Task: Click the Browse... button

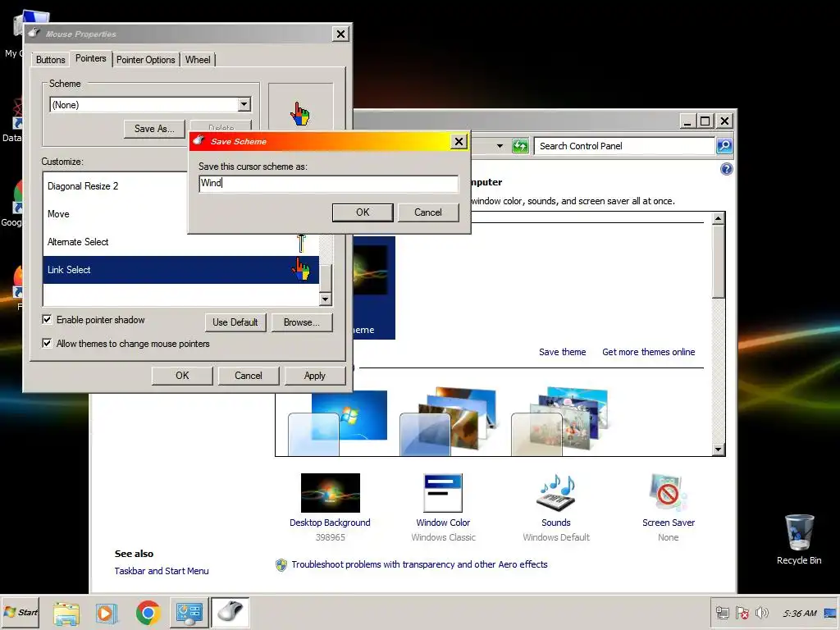Action: 302,322
